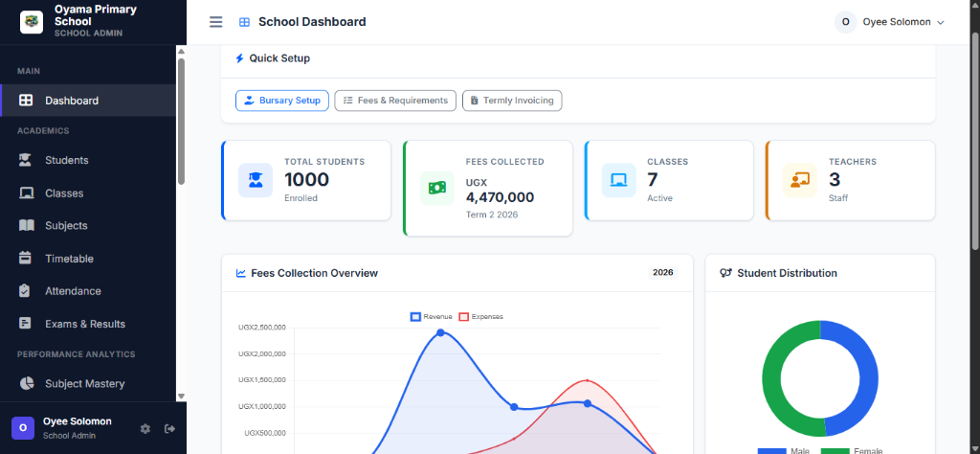The image size is (980, 454).
Task: Open the Dashboard menu item
Action: (87, 100)
